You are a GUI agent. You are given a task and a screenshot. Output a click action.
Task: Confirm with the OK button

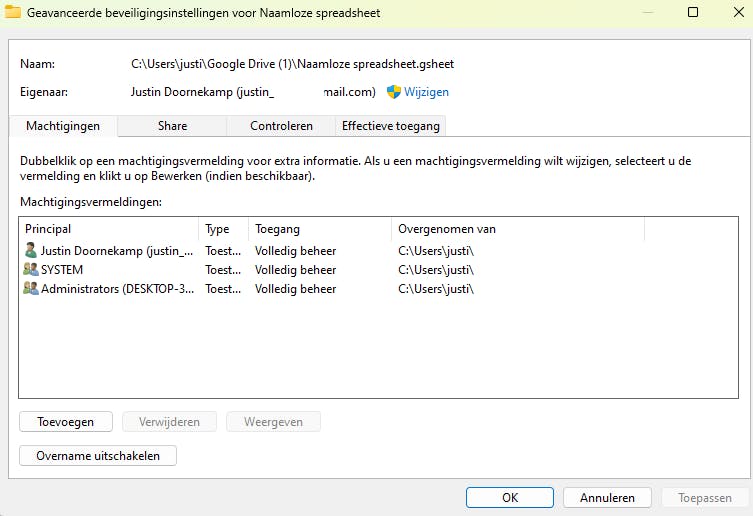(510, 498)
